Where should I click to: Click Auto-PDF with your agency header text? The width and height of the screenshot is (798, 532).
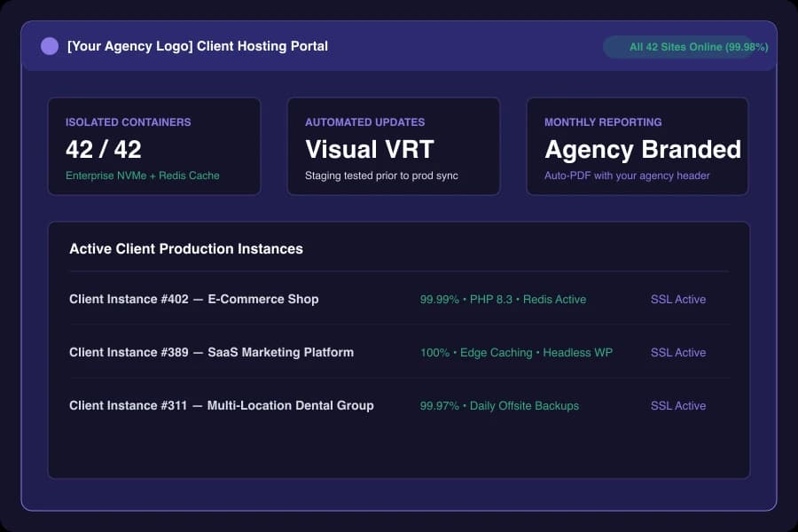627,176
